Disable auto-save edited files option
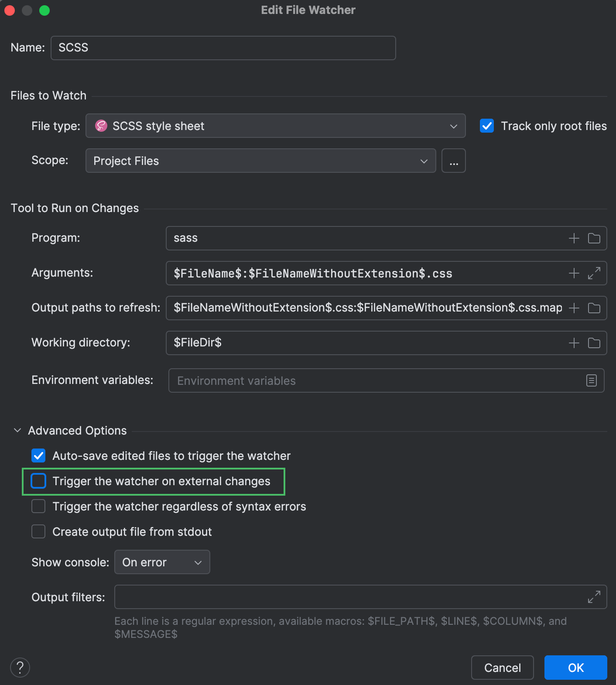The width and height of the screenshot is (616, 685). coord(38,456)
